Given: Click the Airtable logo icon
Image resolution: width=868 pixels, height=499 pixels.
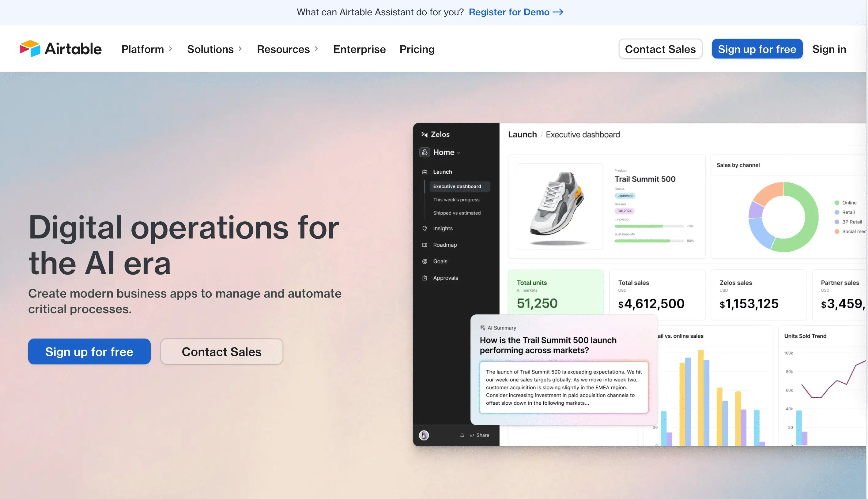Looking at the screenshot, I should click(x=30, y=49).
